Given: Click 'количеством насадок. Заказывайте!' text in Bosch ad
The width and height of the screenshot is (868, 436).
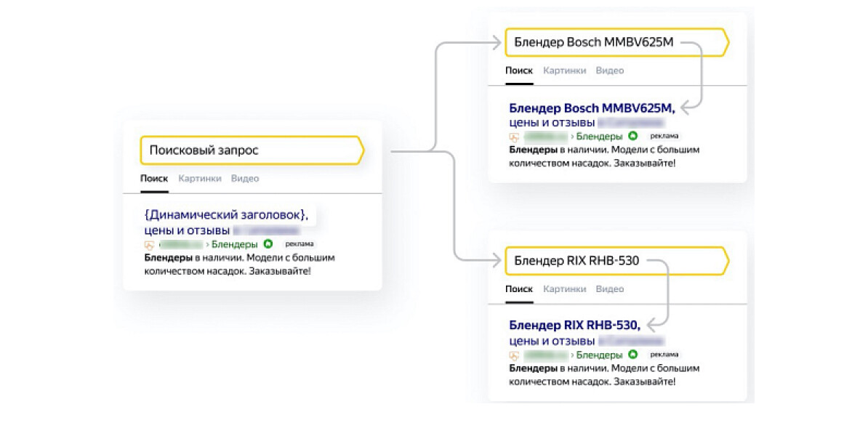Looking at the screenshot, I should 592,163.
